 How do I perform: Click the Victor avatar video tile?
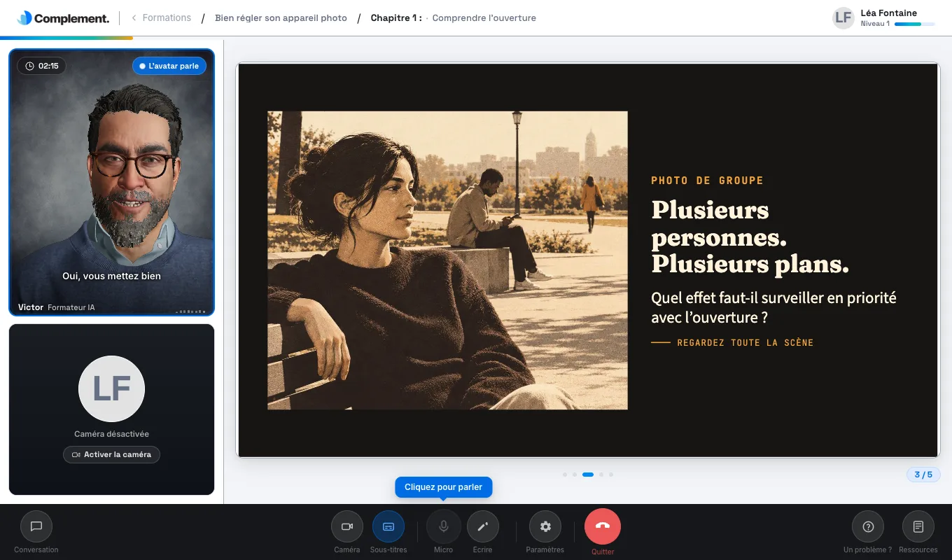[112, 183]
